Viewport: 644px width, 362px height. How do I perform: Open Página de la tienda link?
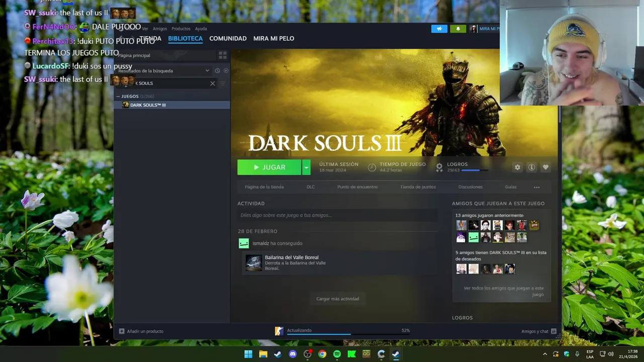264,187
